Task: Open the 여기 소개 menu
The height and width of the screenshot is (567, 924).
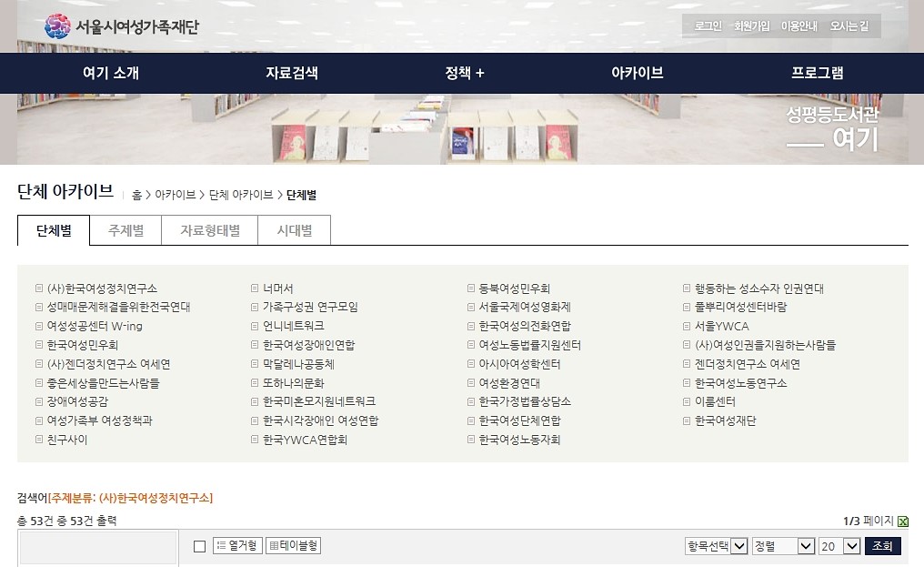Action: click(111, 73)
